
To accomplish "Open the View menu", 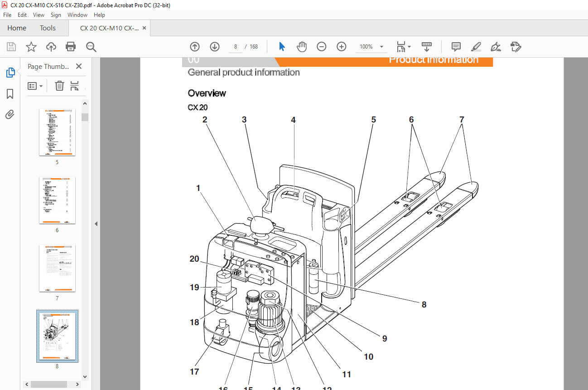I will tap(39, 15).
